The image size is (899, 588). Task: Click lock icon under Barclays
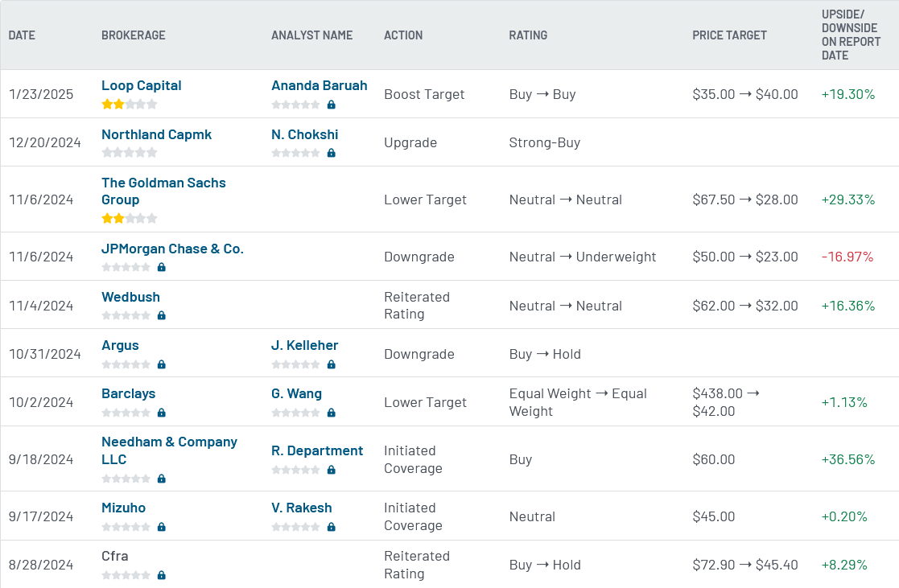162,412
